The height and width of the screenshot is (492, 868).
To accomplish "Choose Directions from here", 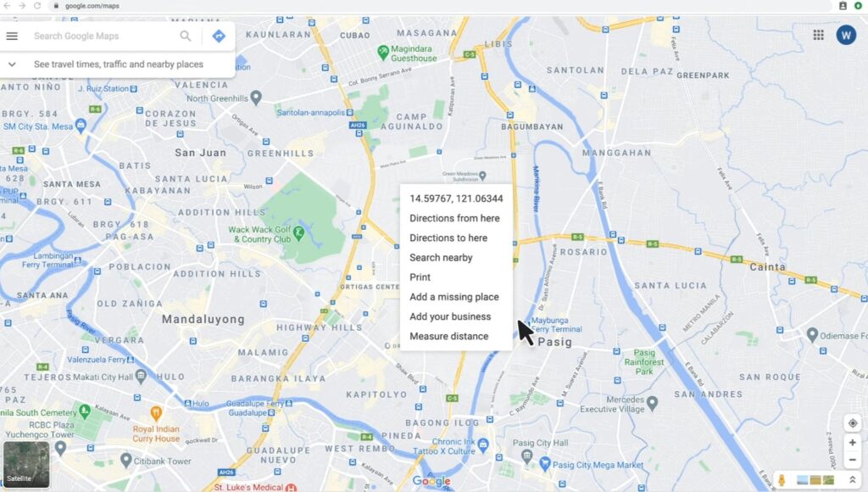I will [x=455, y=218].
